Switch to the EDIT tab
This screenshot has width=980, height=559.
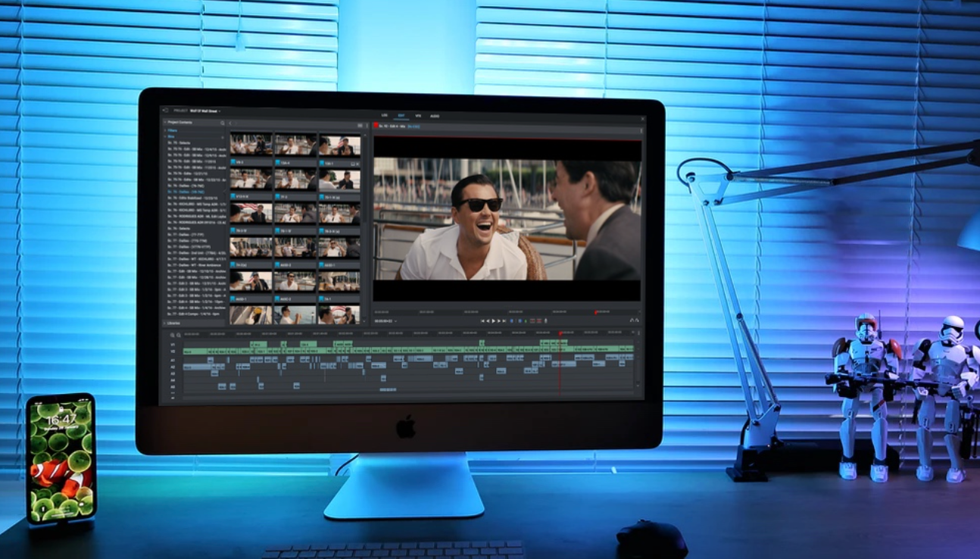(401, 116)
